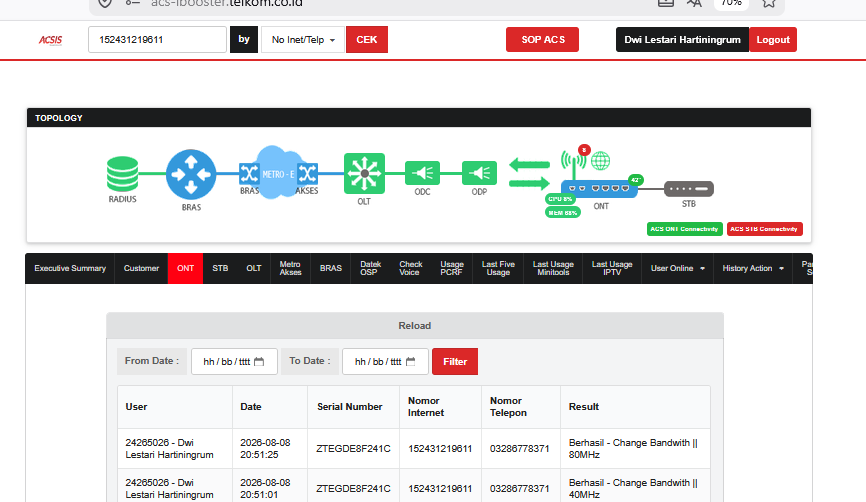Image resolution: width=866 pixels, height=502 pixels.
Task: Open the Last Usage IPTV tab
Action: 612,268
